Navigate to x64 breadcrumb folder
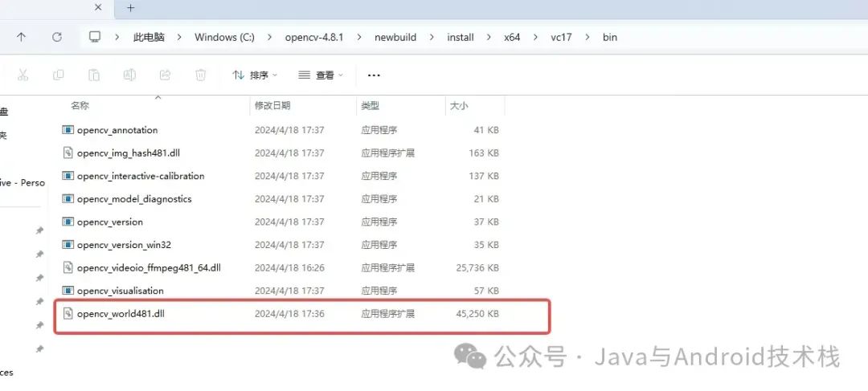 pos(512,38)
